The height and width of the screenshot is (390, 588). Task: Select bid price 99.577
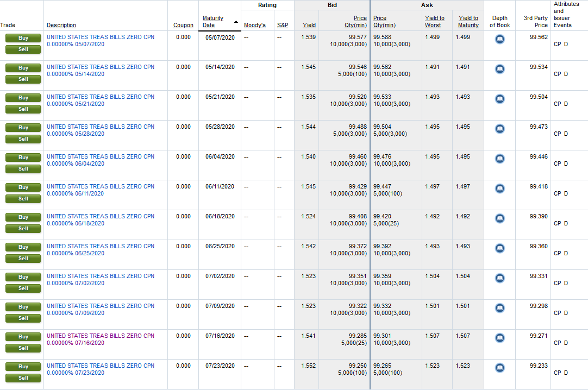point(358,37)
